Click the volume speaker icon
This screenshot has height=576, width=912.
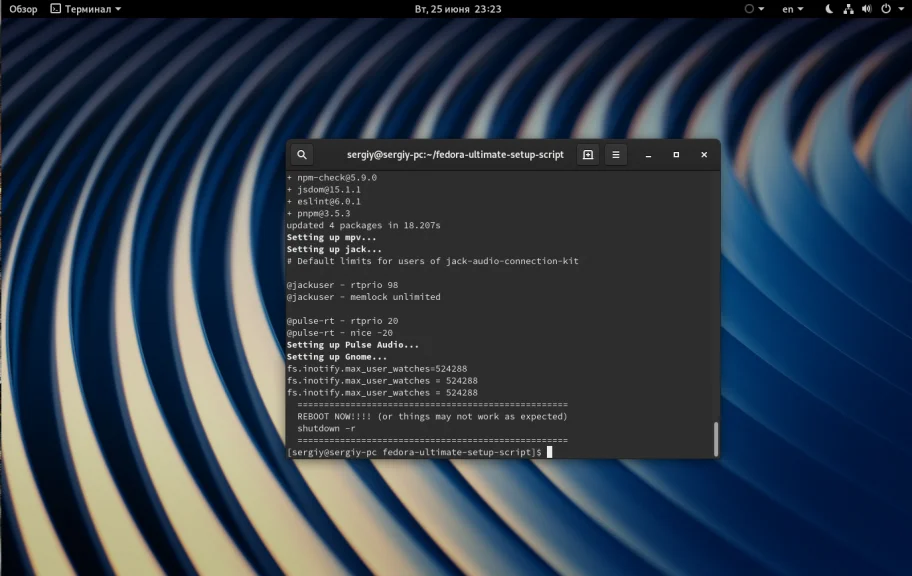pos(866,9)
